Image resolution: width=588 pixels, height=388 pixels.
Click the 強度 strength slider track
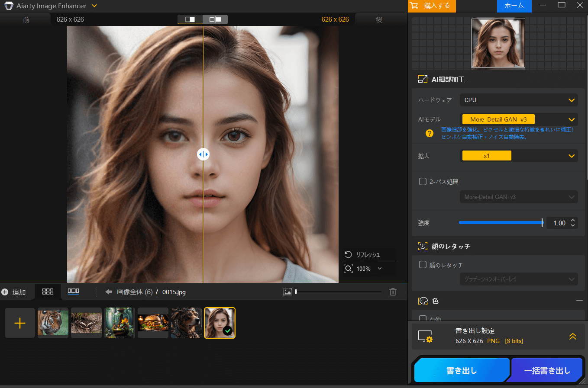click(x=500, y=223)
